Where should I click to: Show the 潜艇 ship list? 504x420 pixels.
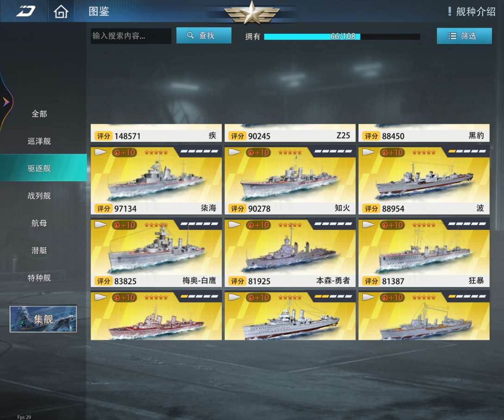tap(39, 250)
